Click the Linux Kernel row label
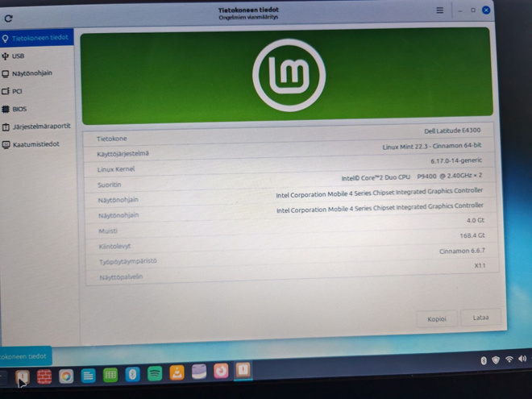This screenshot has width=532, height=399. point(116,169)
